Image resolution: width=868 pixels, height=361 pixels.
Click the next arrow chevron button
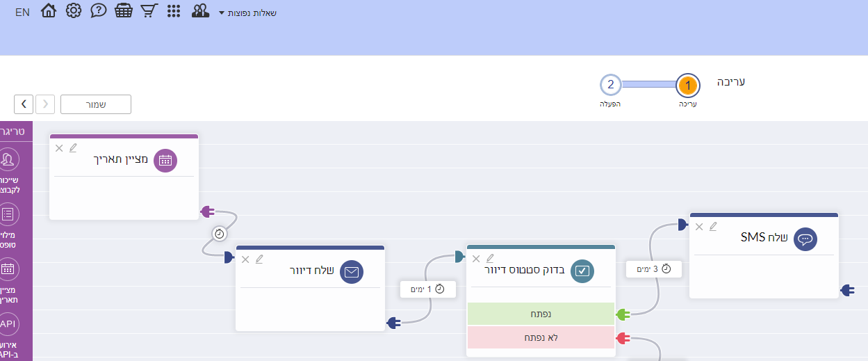[x=24, y=104]
